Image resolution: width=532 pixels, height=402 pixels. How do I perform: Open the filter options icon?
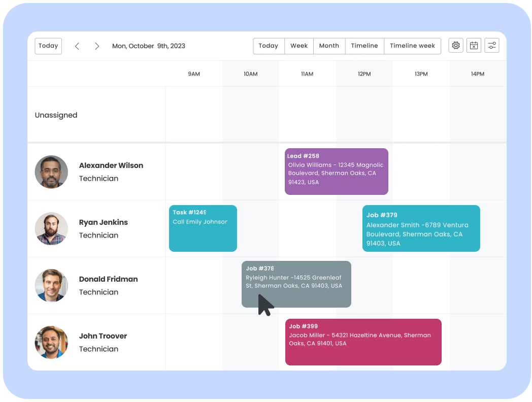(x=491, y=45)
